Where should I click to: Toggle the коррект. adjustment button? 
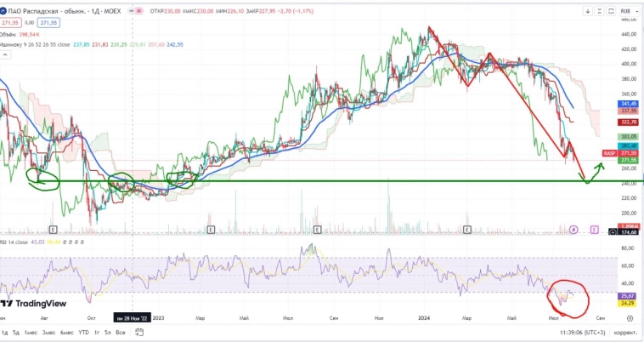click(x=626, y=332)
